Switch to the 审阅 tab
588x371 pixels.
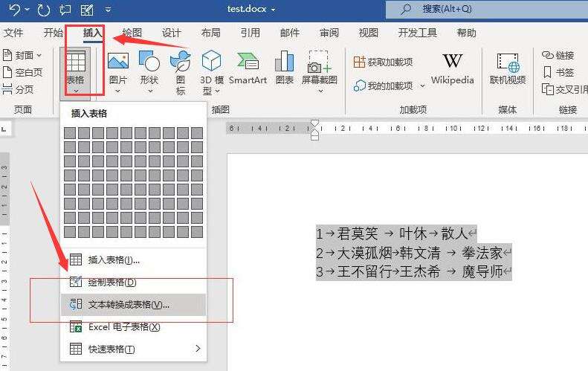[329, 33]
